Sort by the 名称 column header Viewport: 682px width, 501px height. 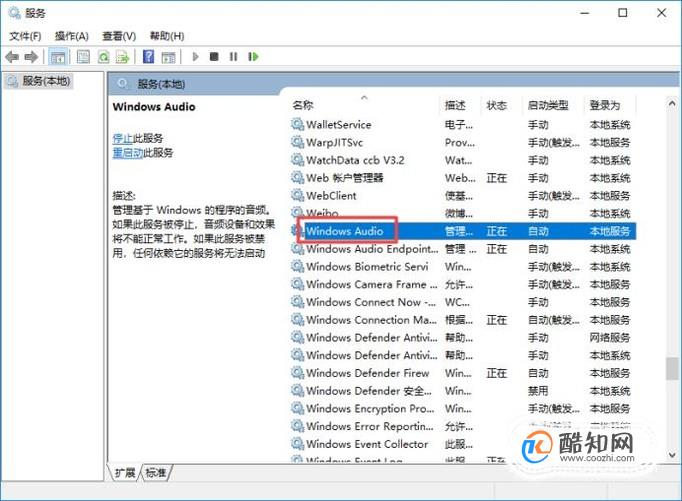click(303, 105)
